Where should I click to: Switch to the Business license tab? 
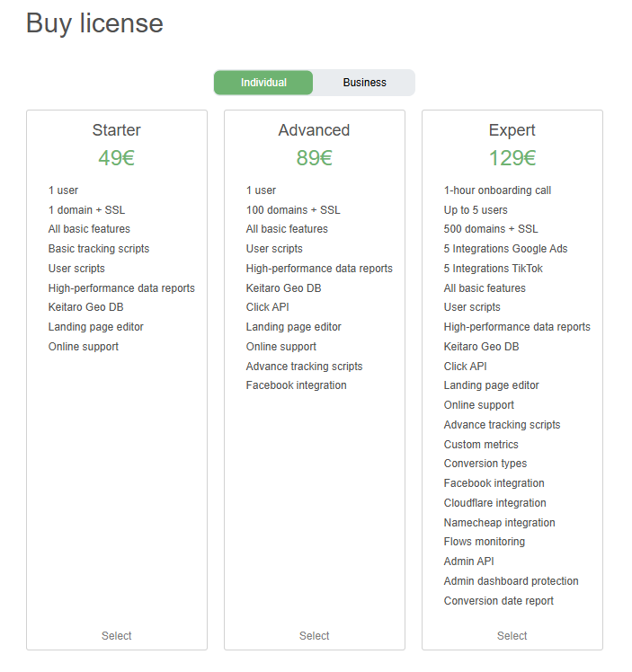point(364,83)
